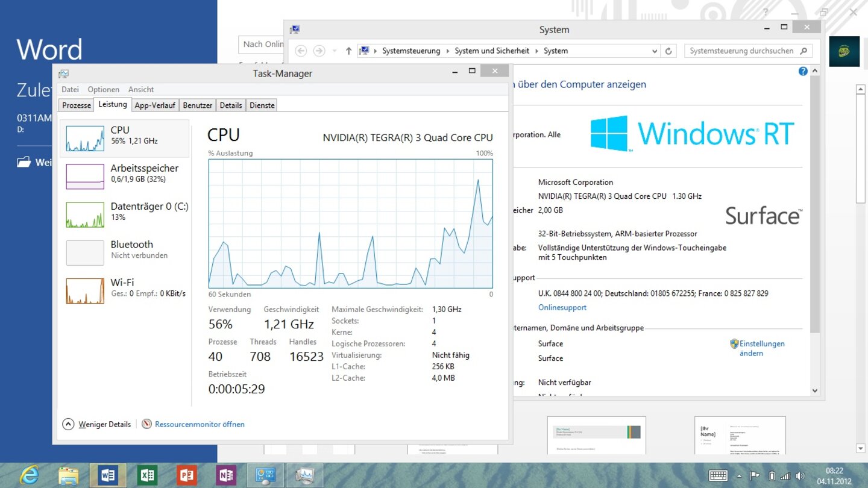Open Internet Explorer from the taskbar

click(28, 475)
